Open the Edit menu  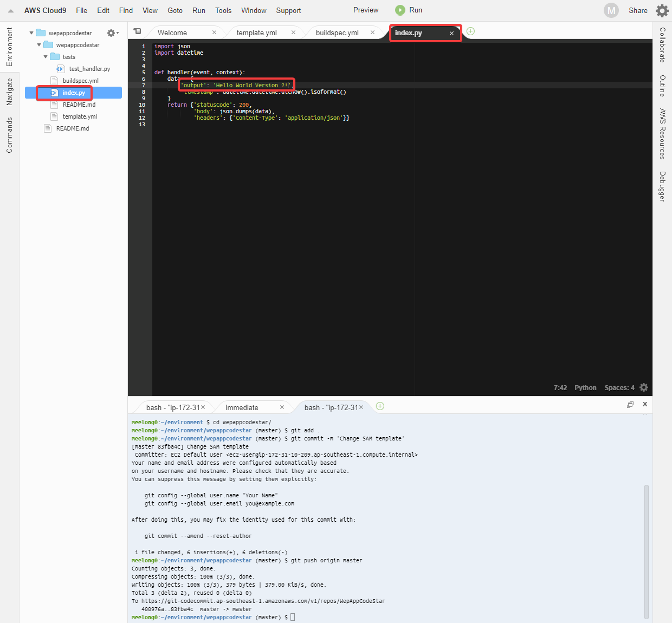tap(103, 10)
